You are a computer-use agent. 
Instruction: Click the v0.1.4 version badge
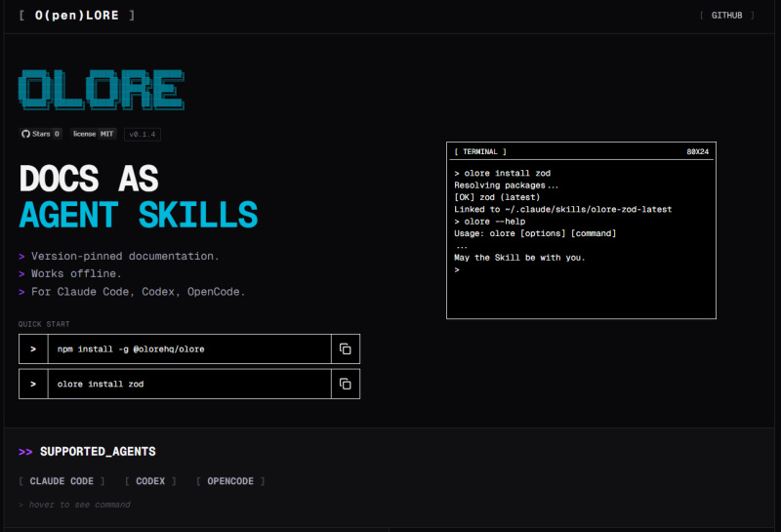(143, 134)
